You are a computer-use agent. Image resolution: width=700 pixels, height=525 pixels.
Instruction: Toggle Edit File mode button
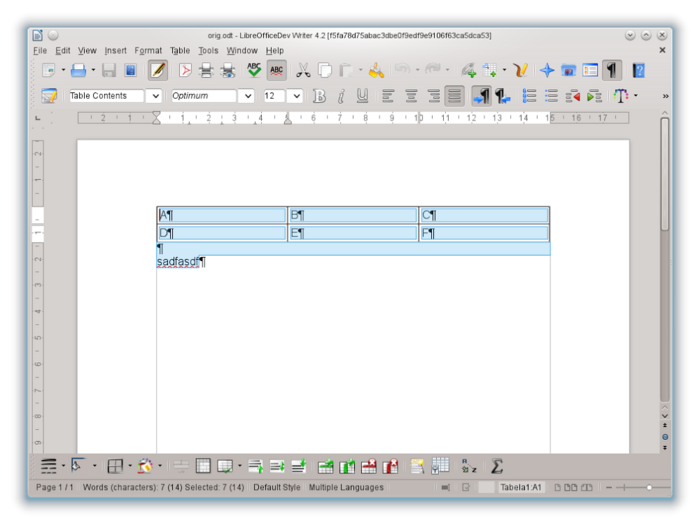point(158,70)
